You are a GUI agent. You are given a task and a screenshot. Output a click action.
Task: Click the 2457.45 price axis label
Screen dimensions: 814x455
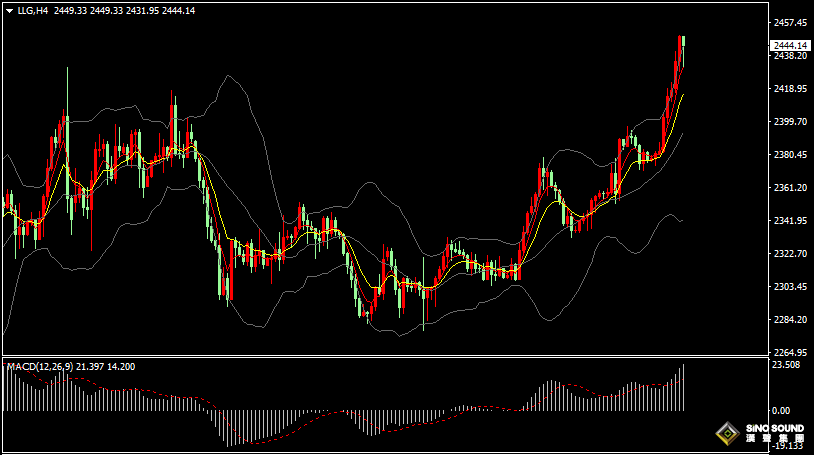pos(791,22)
